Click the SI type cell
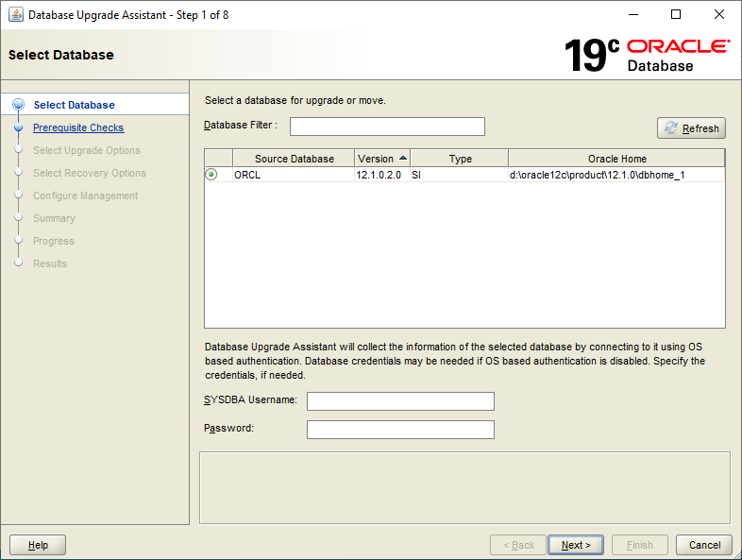The width and height of the screenshot is (742, 560). [460, 175]
